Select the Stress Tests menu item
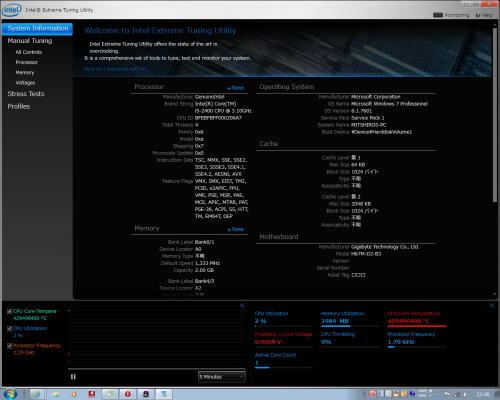 [x=26, y=94]
